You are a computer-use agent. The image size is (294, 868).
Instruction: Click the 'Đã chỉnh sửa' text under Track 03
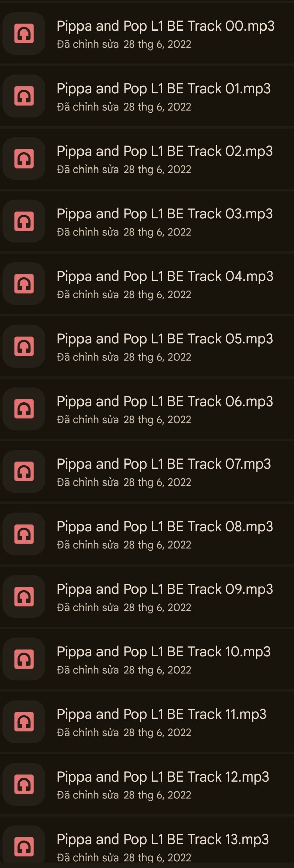88,232
